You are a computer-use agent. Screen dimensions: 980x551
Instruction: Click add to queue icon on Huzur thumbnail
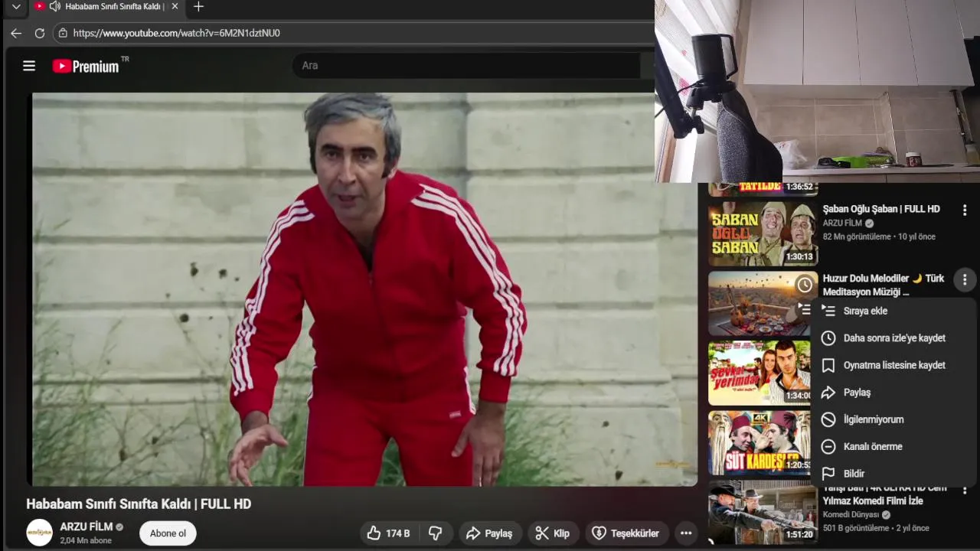805,309
